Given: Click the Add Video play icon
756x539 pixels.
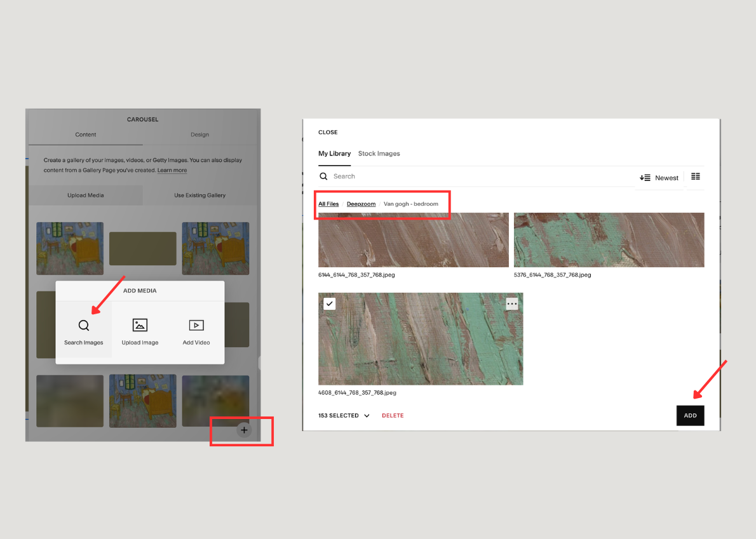Looking at the screenshot, I should [x=196, y=325].
